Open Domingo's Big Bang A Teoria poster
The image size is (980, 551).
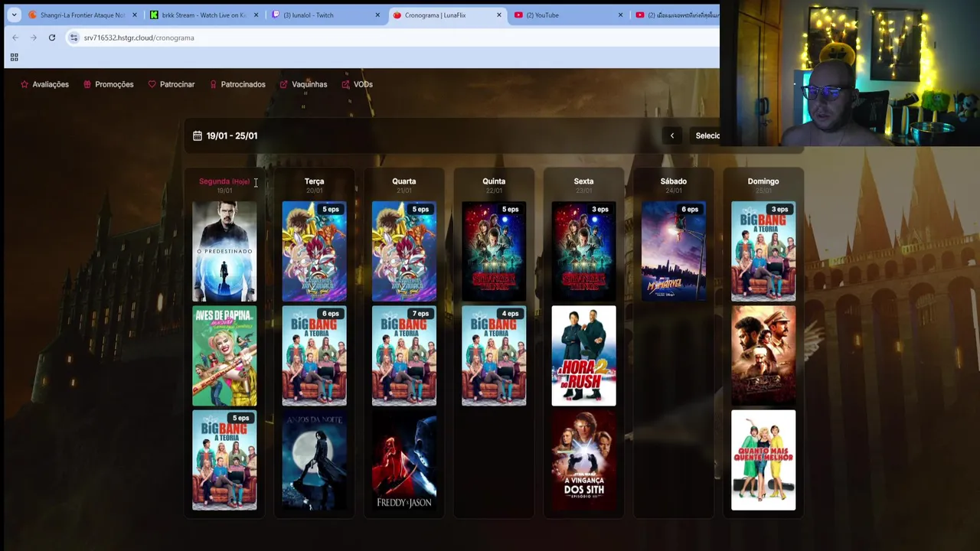pos(763,251)
